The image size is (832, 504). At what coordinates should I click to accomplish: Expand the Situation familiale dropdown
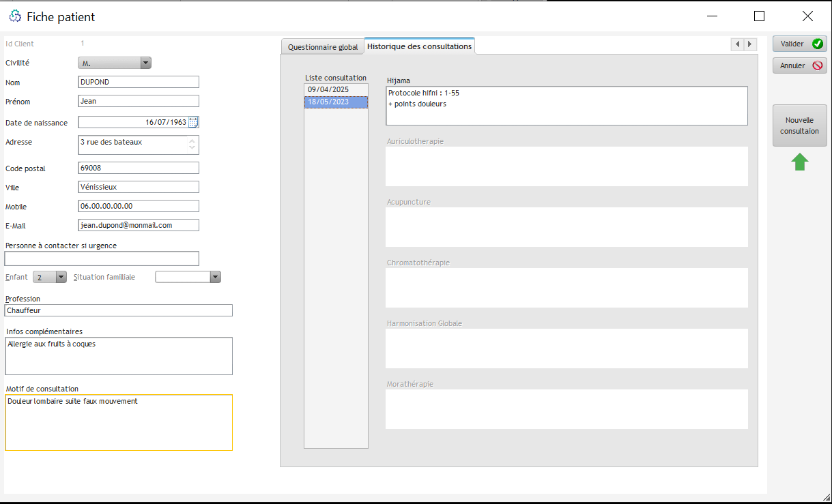[215, 277]
